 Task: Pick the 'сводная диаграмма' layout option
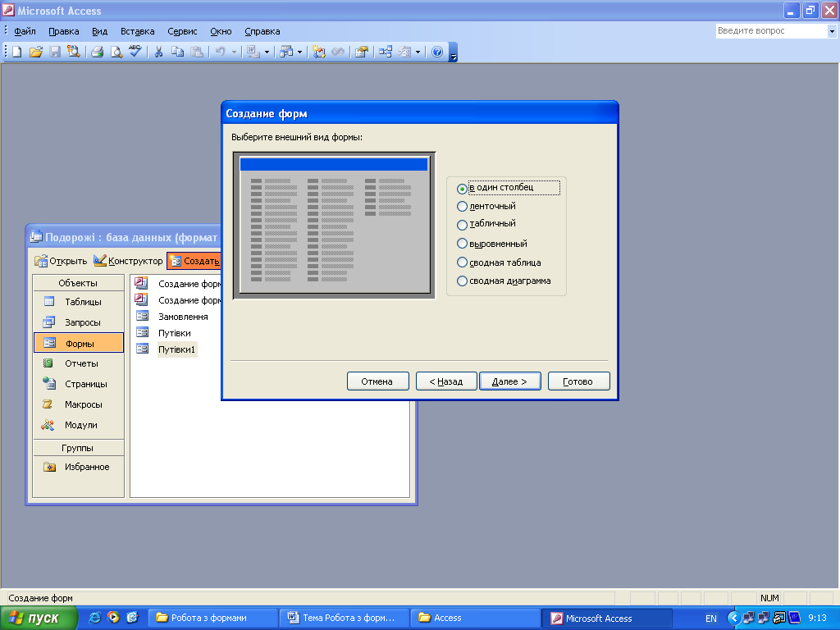click(462, 281)
